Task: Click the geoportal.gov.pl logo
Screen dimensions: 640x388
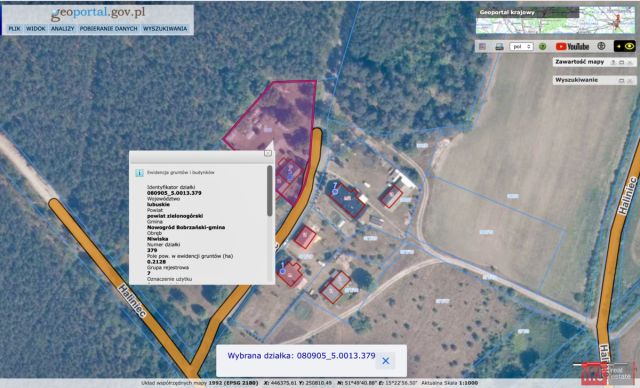Action: click(x=98, y=13)
